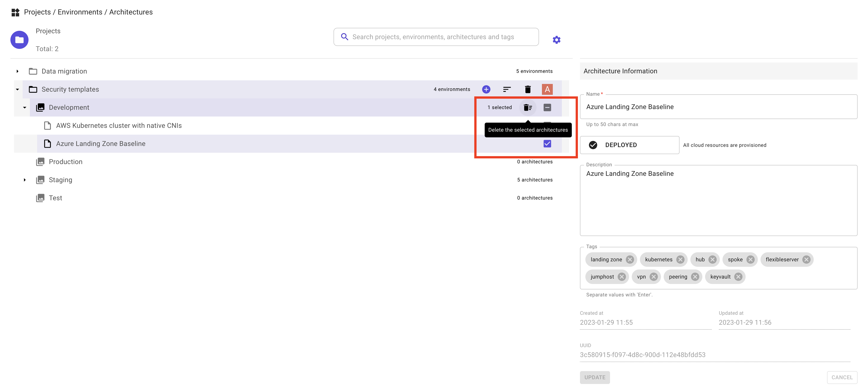Select the Production environment
This screenshot has width=868, height=391.
(65, 162)
